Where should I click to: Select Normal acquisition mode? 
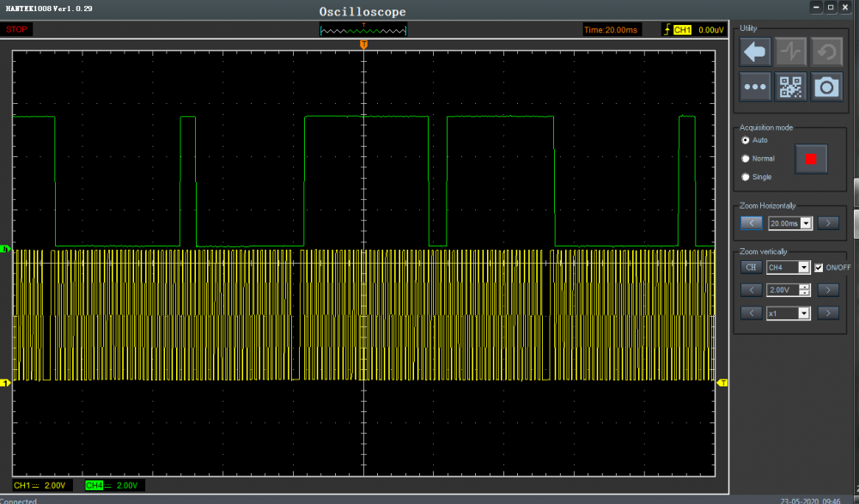coord(746,159)
